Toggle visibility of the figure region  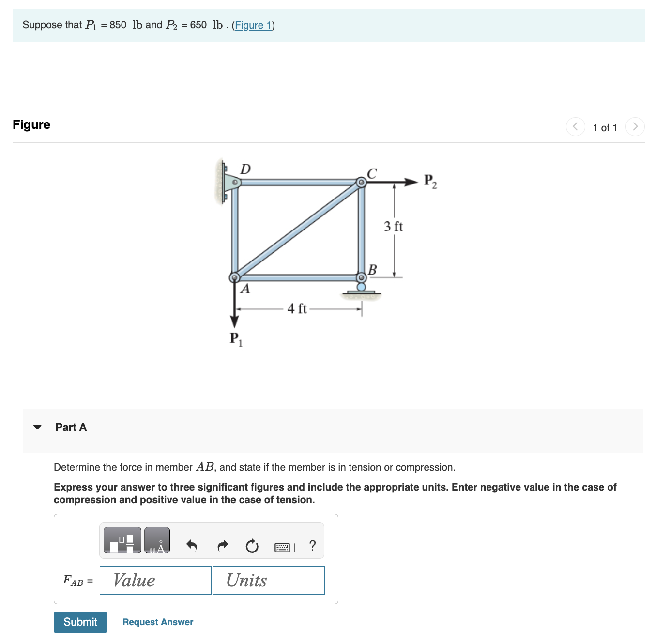point(31,124)
